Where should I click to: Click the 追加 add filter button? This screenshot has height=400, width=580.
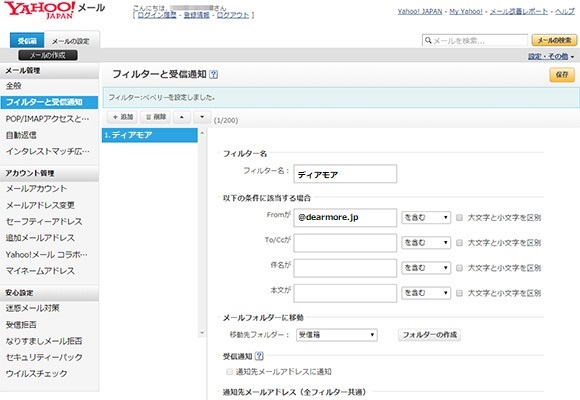tap(122, 117)
